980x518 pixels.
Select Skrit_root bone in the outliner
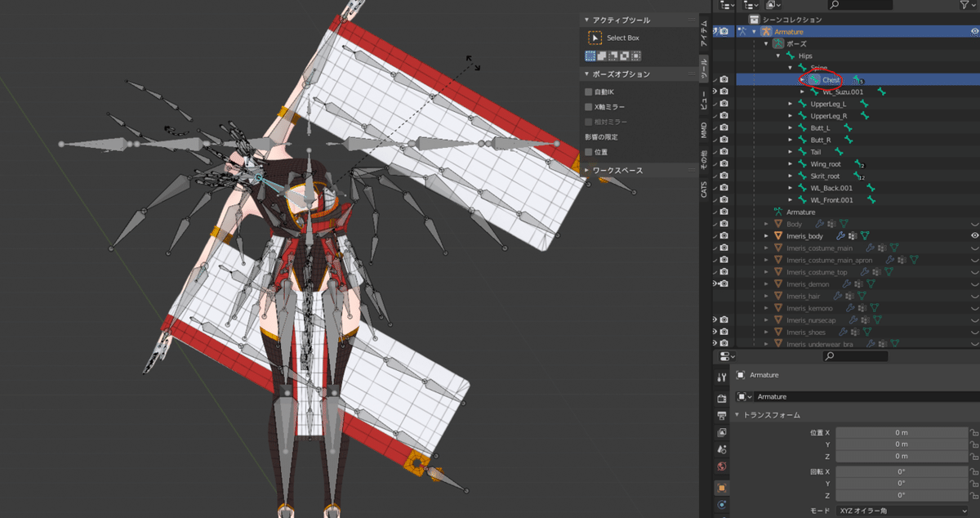pos(824,176)
